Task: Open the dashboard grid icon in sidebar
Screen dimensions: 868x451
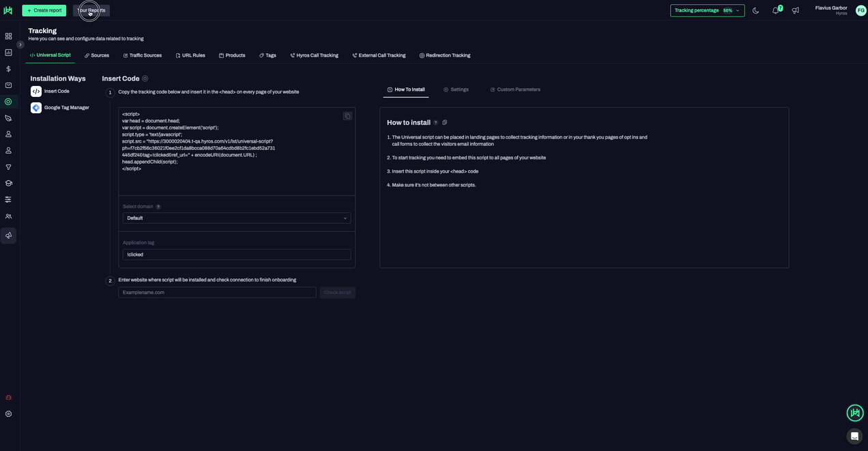Action: (x=8, y=36)
